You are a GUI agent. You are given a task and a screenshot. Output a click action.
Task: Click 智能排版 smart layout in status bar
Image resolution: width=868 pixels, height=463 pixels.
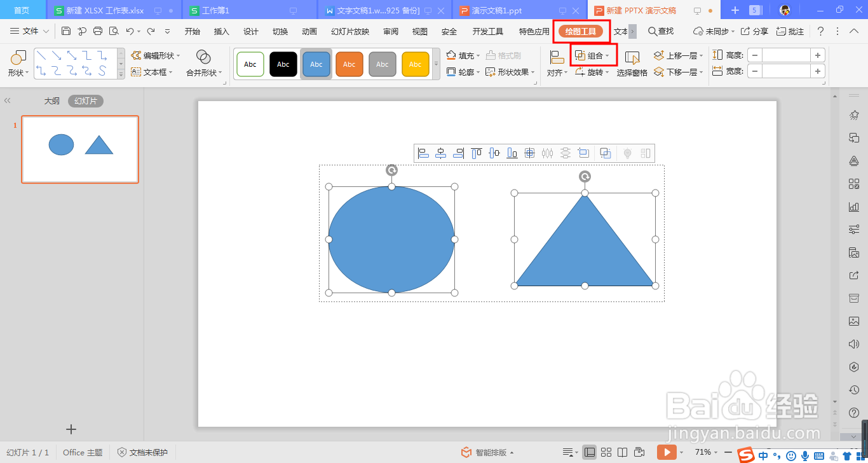[x=488, y=452]
